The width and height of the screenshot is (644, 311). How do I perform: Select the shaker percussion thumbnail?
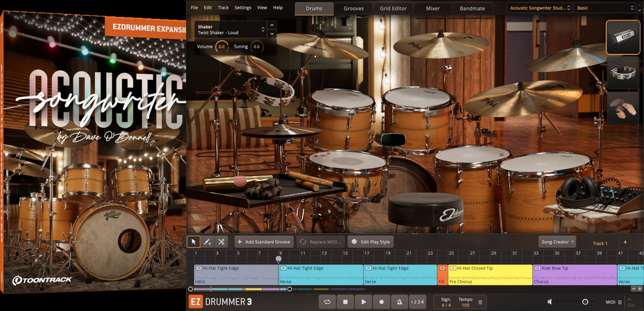tap(623, 37)
